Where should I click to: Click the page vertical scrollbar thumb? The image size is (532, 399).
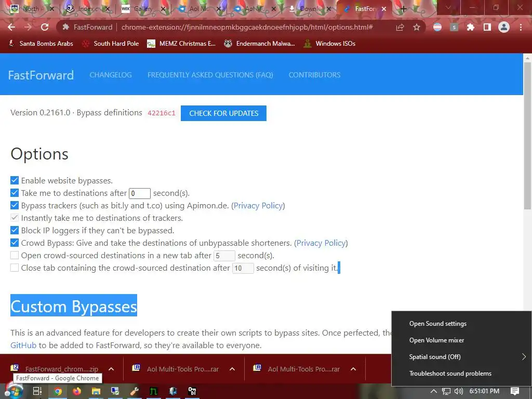[527, 136]
